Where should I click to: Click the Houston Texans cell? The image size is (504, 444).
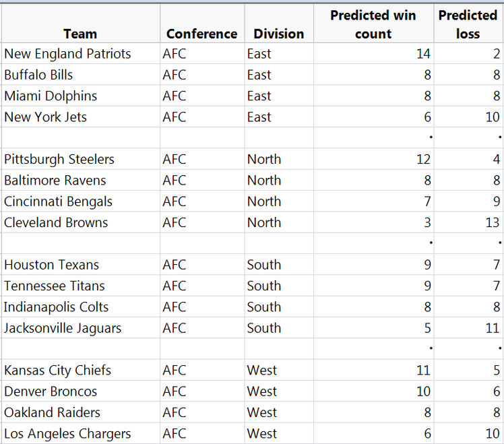tap(51, 265)
